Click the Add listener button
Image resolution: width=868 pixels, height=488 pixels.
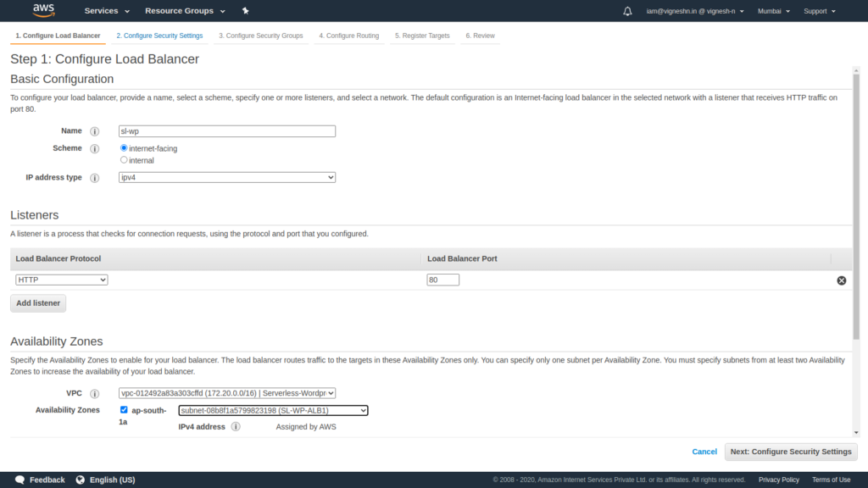[38, 303]
